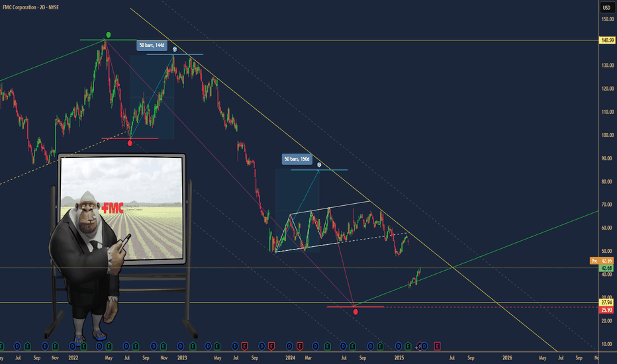Click the FMC Corporation 2D NYSE chart title
Screen dimensions: 617x364
click(30, 7)
